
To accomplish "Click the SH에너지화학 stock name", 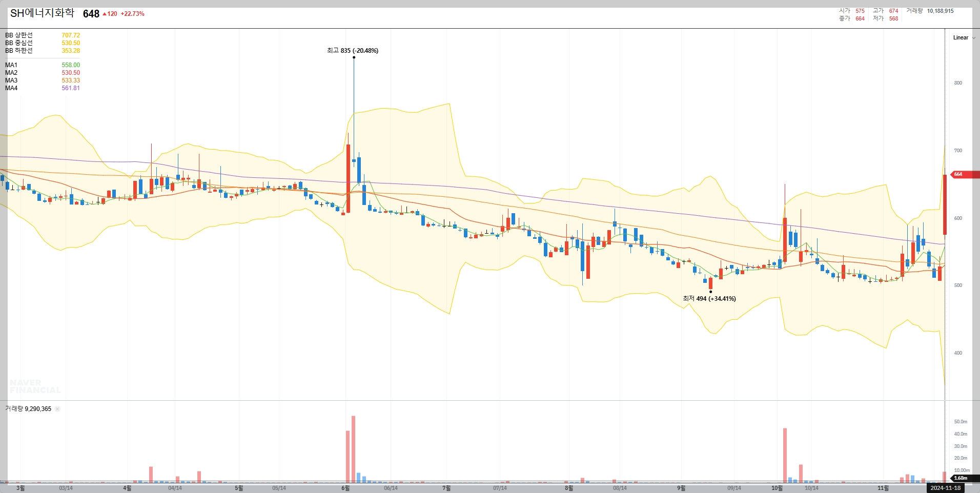I will [x=43, y=13].
